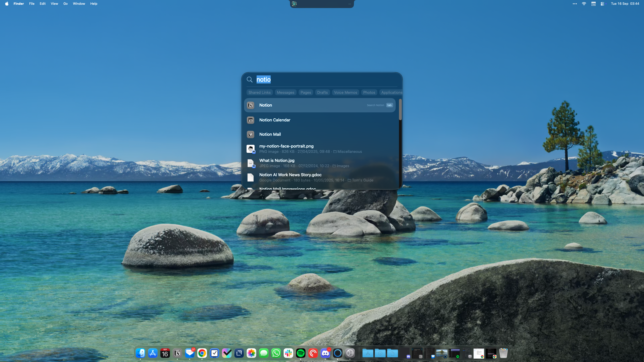The height and width of the screenshot is (362, 644).
Task: Open the Go menu
Action: (65, 4)
